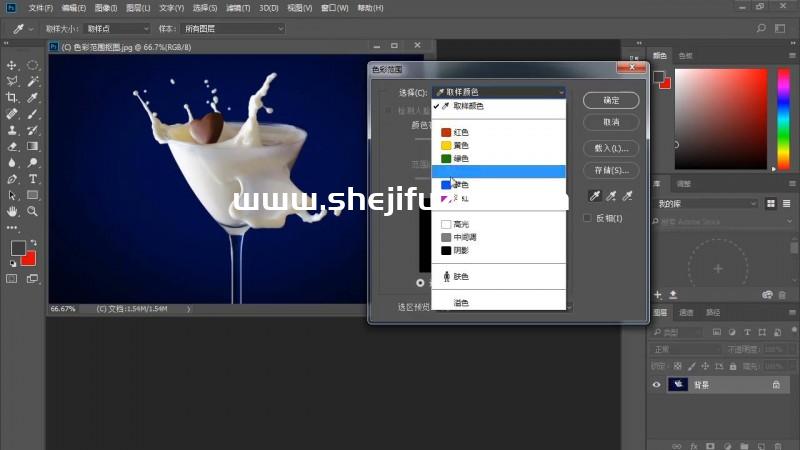The width and height of the screenshot is (800, 450).
Task: Select the Blur tool
Action: coord(11,163)
